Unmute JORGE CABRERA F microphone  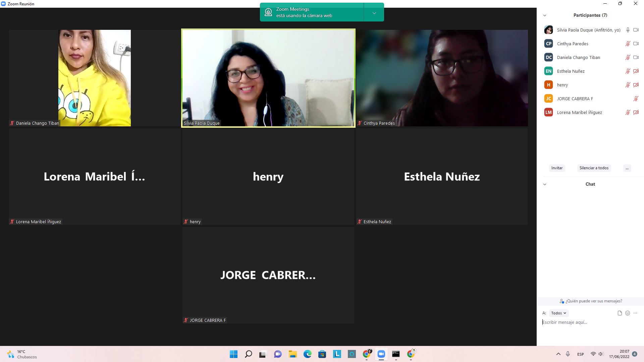pos(636,99)
